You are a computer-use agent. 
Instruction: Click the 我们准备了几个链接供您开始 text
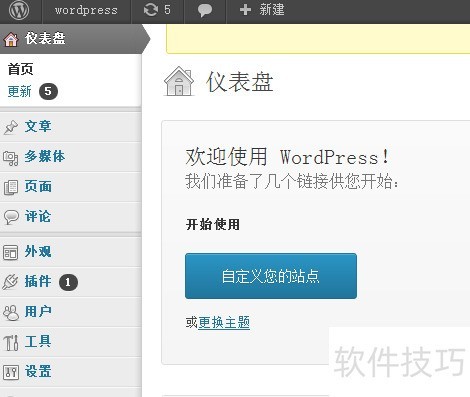[x=292, y=181]
